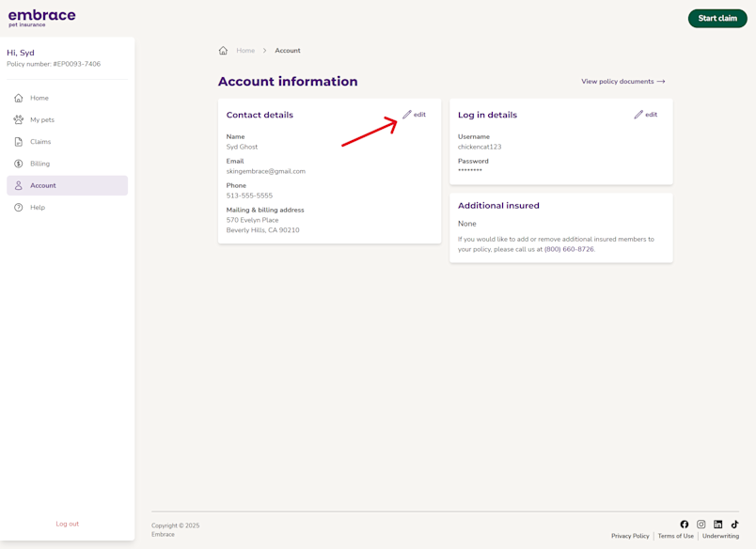Open View policy documents
This screenshot has height=549, width=756.
tap(621, 81)
